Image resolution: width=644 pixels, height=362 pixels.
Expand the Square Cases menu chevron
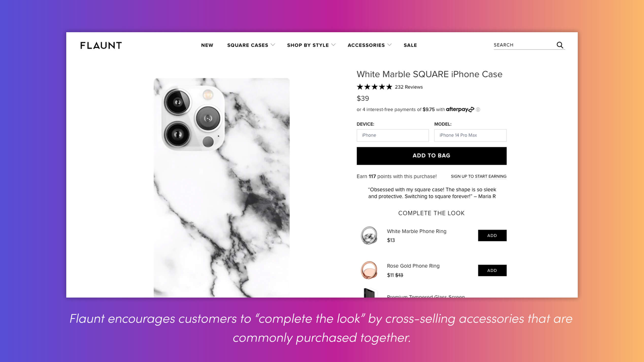click(273, 45)
